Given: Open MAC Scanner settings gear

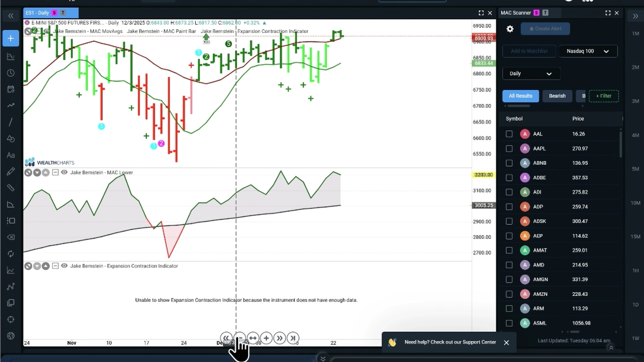Looking at the screenshot, I should click(510, 29).
